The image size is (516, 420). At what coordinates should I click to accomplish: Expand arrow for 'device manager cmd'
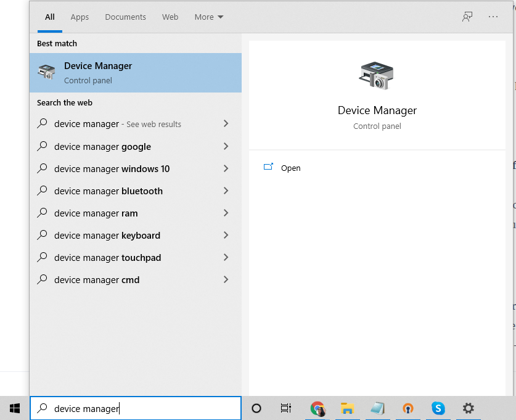[226, 279]
